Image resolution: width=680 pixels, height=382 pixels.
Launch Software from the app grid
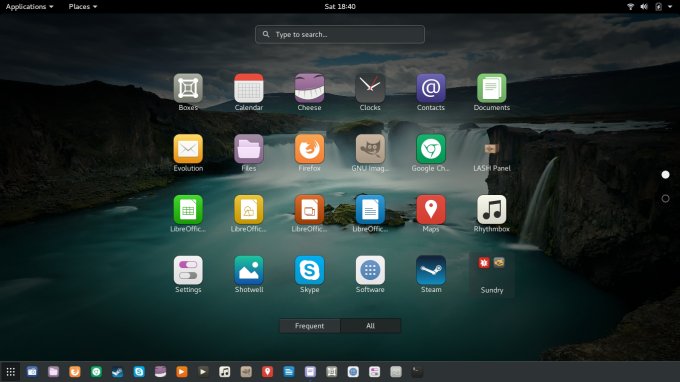click(x=370, y=271)
